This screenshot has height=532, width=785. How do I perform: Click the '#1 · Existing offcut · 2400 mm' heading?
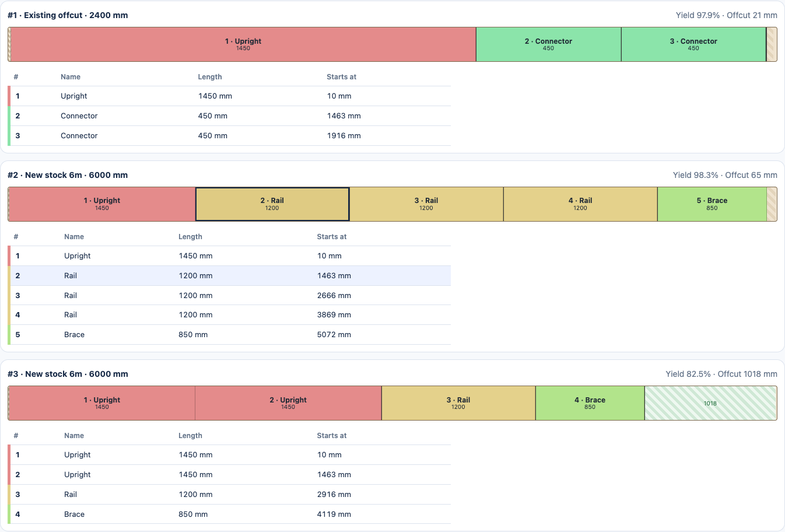pyautogui.click(x=68, y=15)
